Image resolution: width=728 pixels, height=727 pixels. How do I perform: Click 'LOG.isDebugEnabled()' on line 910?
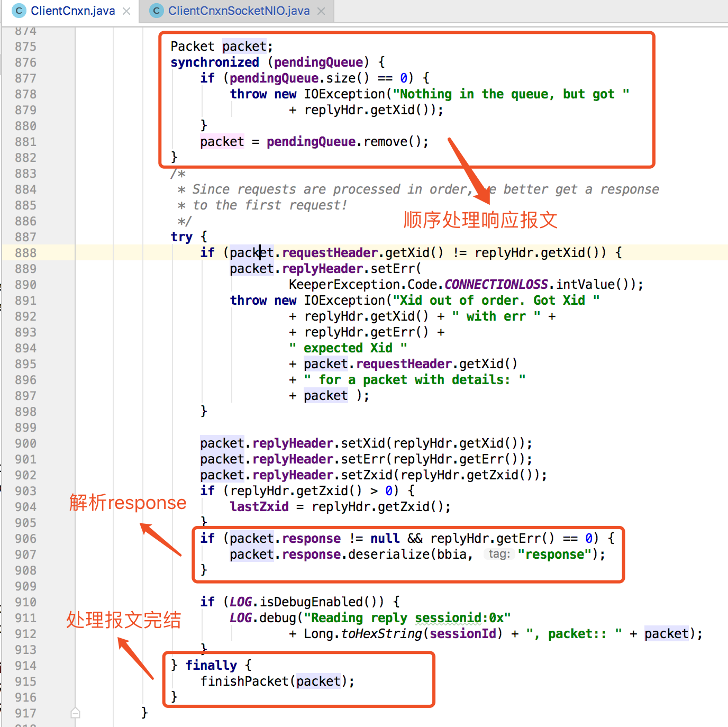coord(307,602)
